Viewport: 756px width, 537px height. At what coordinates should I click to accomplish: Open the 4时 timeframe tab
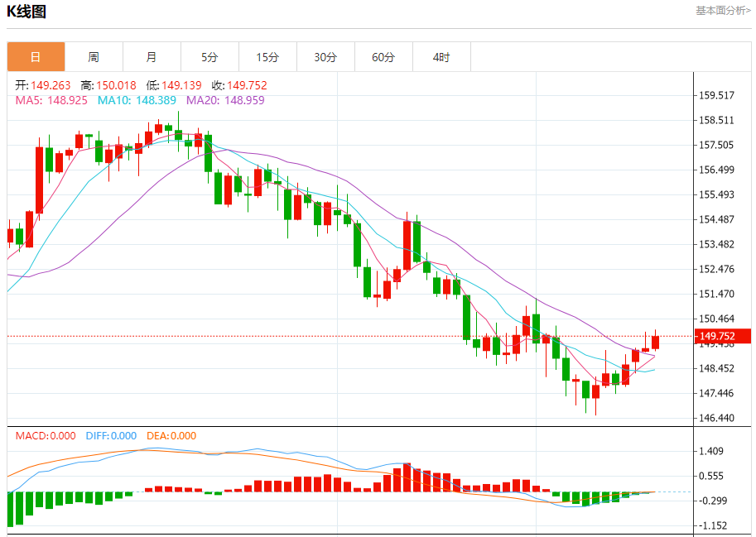pos(441,57)
